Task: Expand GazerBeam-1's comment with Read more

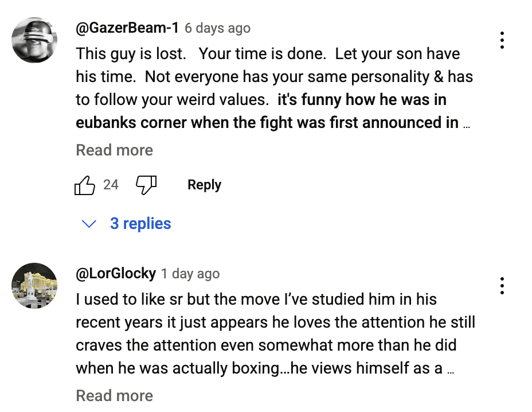Action: point(114,150)
